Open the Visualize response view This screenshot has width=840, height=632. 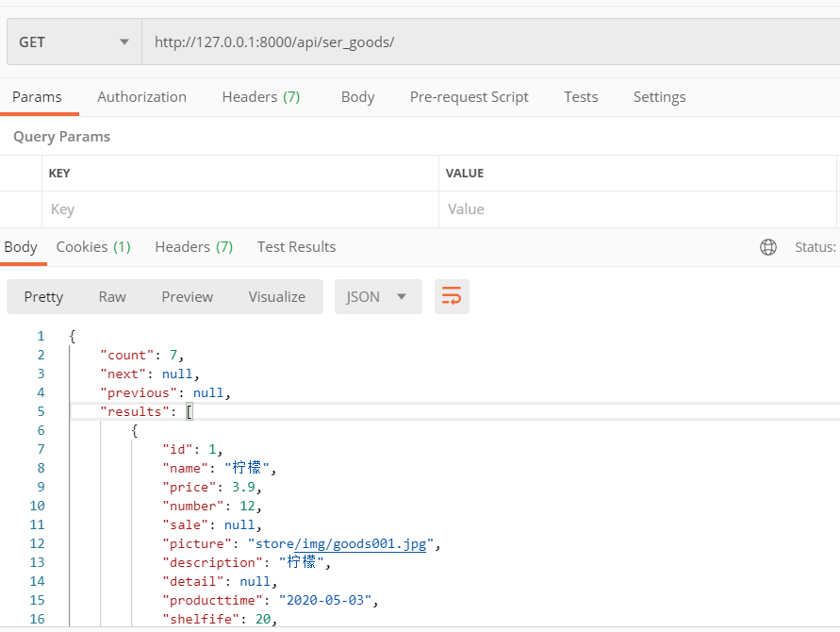pyautogui.click(x=277, y=296)
